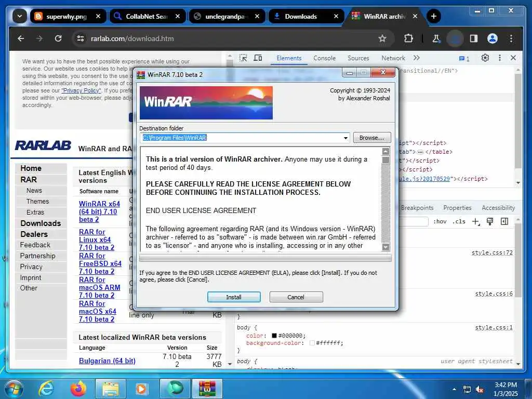Viewport: 532px width, 399px height.
Task: Switch to the CollabNet Search tab
Action: click(147, 16)
